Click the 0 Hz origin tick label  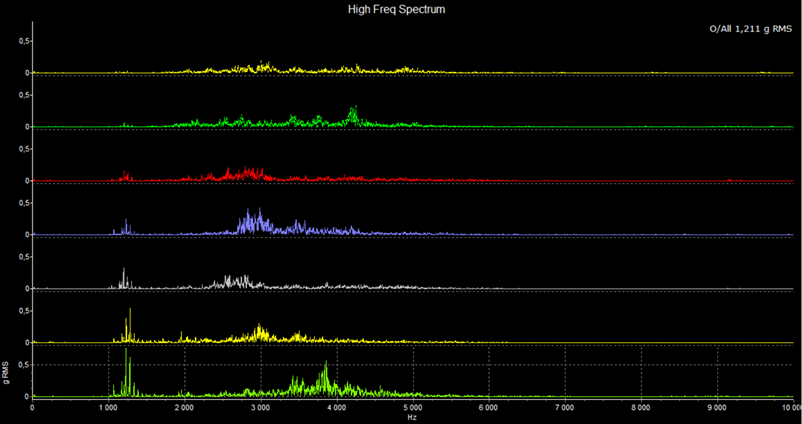pyautogui.click(x=33, y=408)
